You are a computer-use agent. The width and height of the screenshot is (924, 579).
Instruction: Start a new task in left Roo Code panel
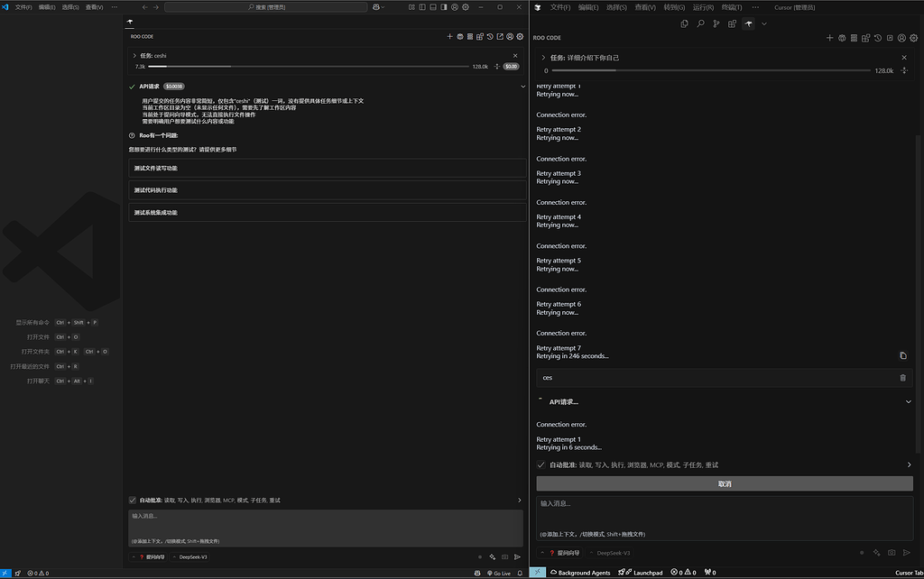(449, 36)
